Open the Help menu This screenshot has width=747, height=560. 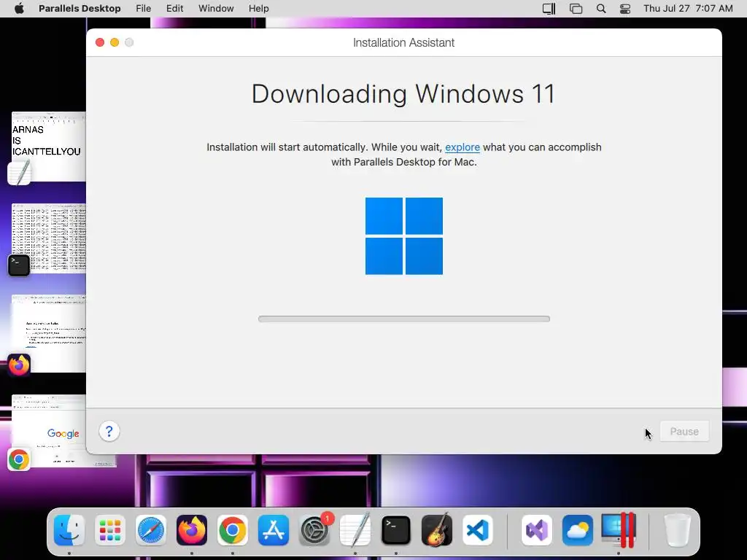coord(259,9)
